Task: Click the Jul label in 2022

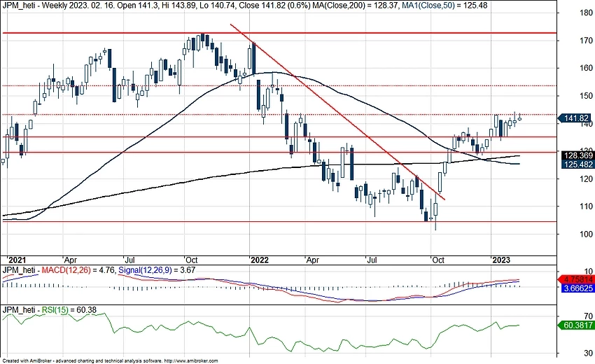Action: [372, 260]
